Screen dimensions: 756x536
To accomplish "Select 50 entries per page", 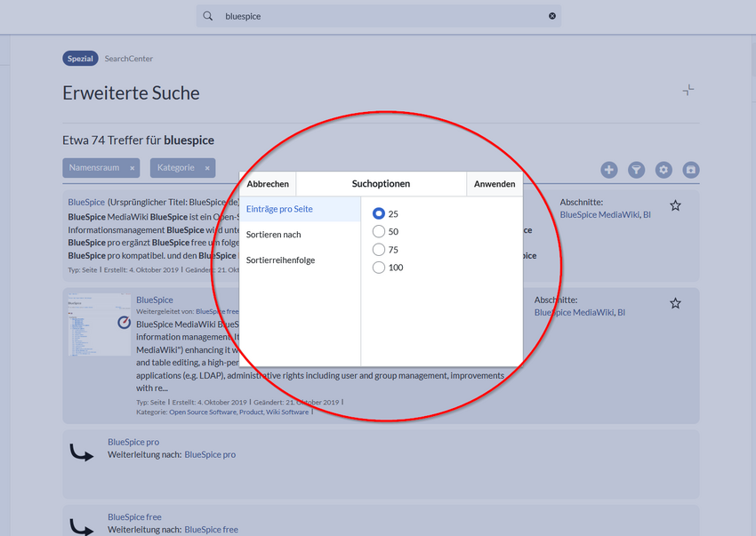I will pos(379,231).
